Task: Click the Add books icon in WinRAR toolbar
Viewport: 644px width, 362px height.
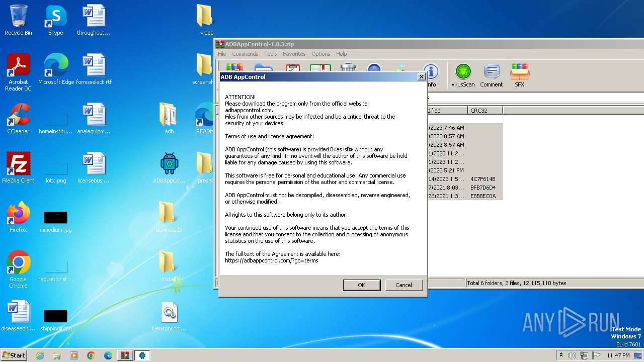Action: point(234,68)
